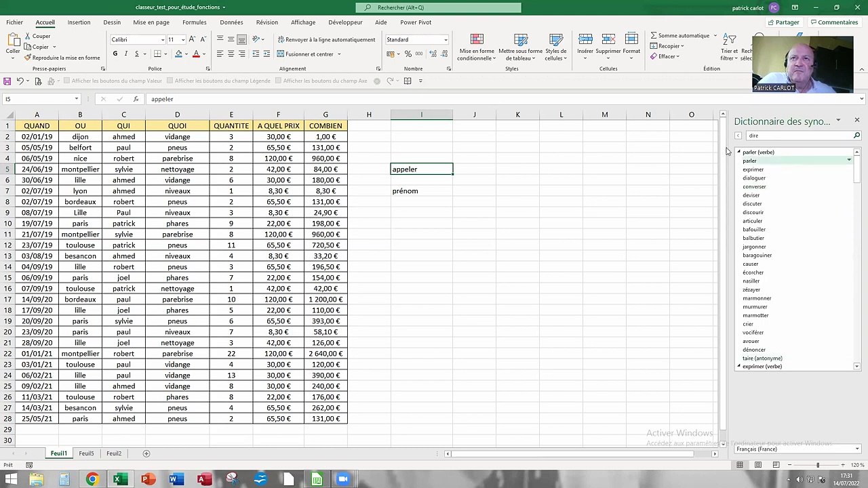Add a new sheet with plus icon

146,453
